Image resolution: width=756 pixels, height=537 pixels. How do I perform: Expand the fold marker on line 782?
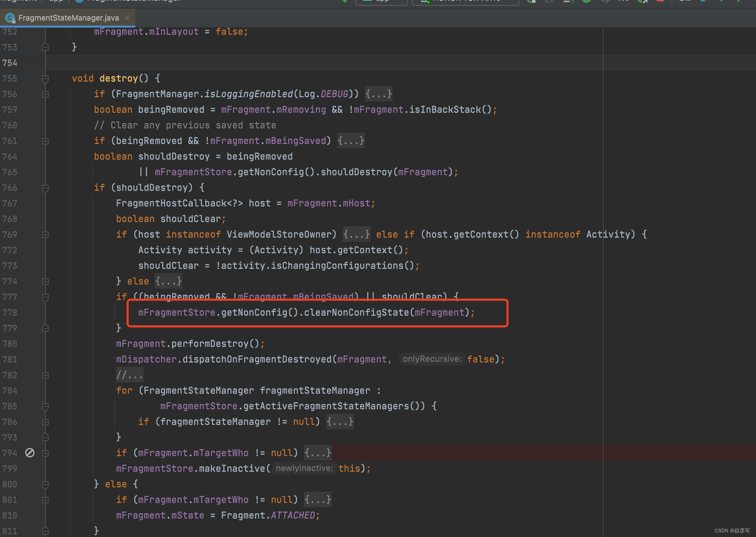point(45,375)
